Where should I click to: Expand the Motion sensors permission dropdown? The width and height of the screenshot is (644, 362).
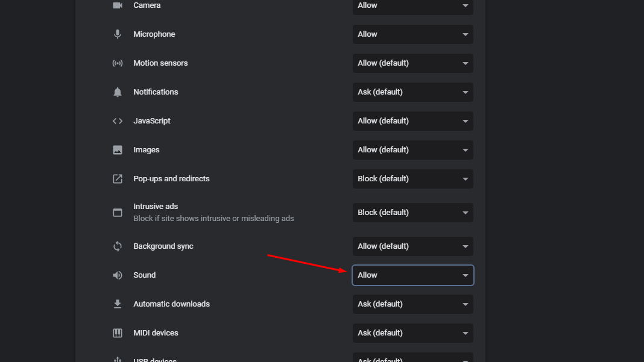pyautogui.click(x=413, y=63)
